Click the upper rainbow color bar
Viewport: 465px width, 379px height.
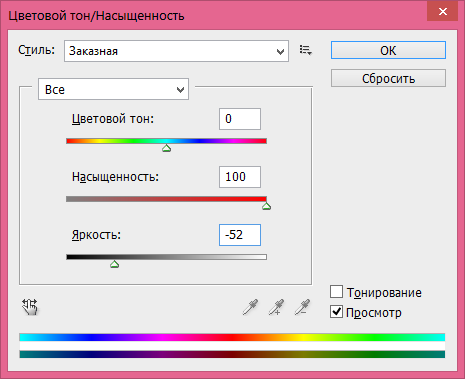232,337
